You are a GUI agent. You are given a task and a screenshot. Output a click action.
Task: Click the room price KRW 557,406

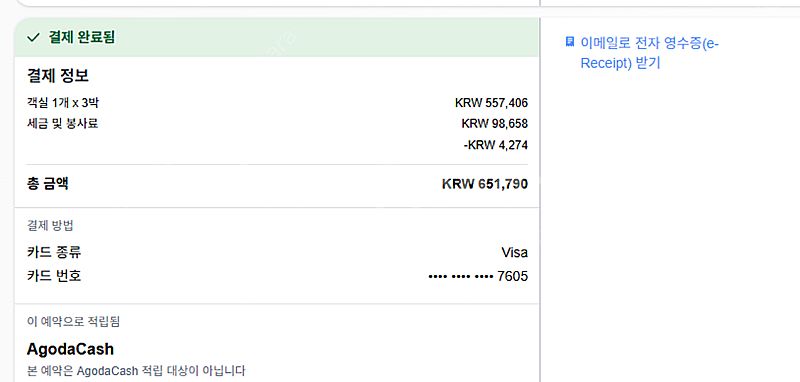(491, 103)
